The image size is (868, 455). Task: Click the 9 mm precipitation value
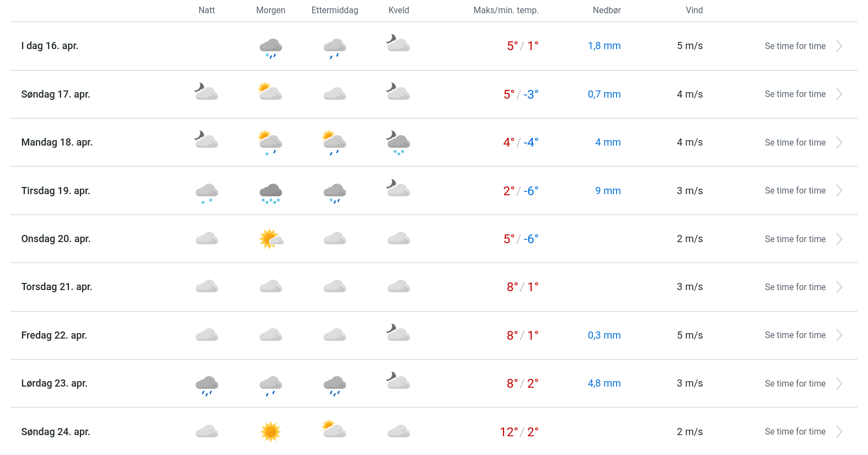608,191
